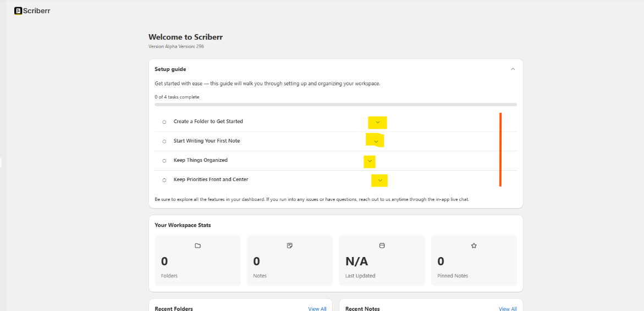Expand the 'Keep Things Organized' chevron
This screenshot has height=311, width=644.
(x=370, y=161)
